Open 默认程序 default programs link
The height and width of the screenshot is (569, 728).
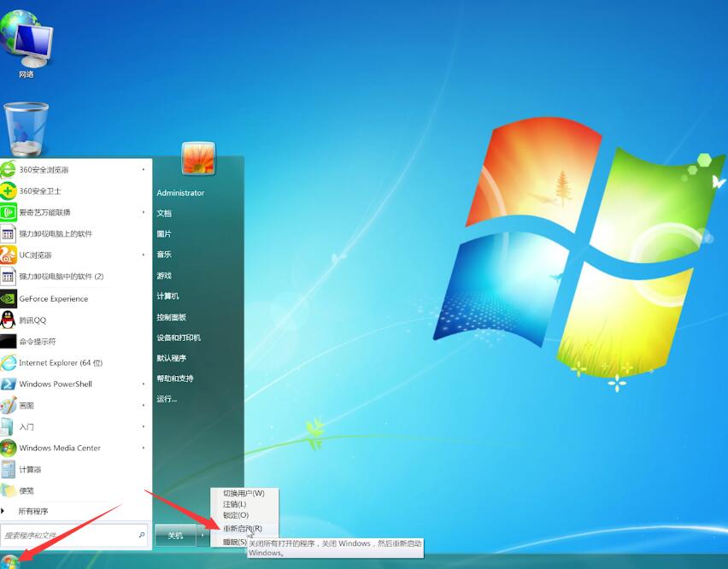tap(172, 358)
